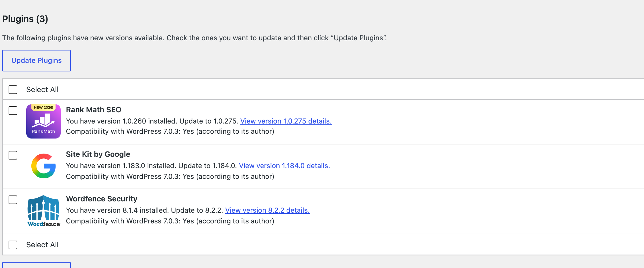Click the "You have version 1.0.260 installed" text
Viewport: 644px width, 268px height.
[x=122, y=121]
